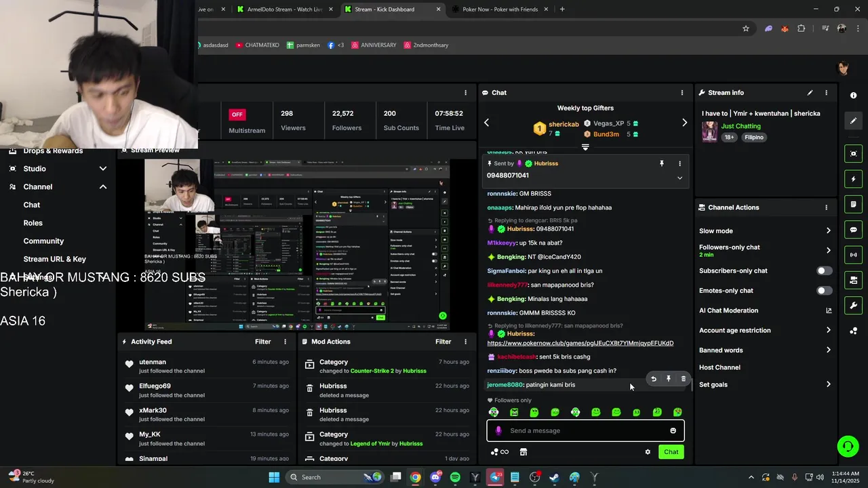Show next weekly top gifters
868x488 pixels.
[x=684, y=123]
